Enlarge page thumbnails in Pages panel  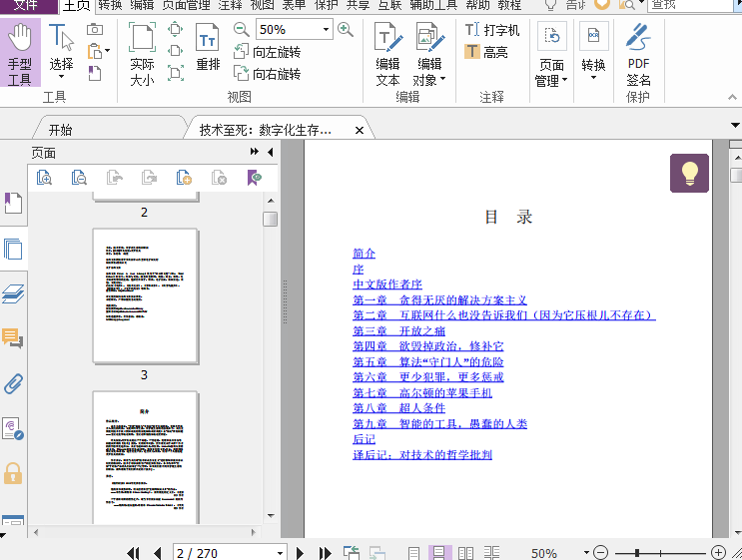pos(44,178)
